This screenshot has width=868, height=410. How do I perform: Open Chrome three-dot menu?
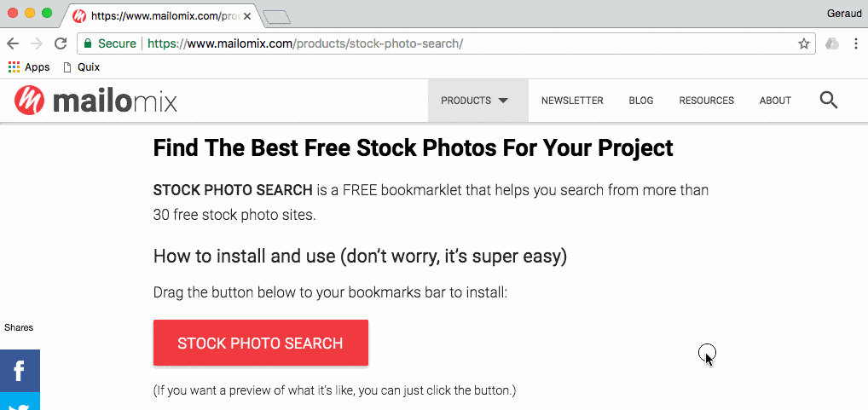[x=856, y=43]
